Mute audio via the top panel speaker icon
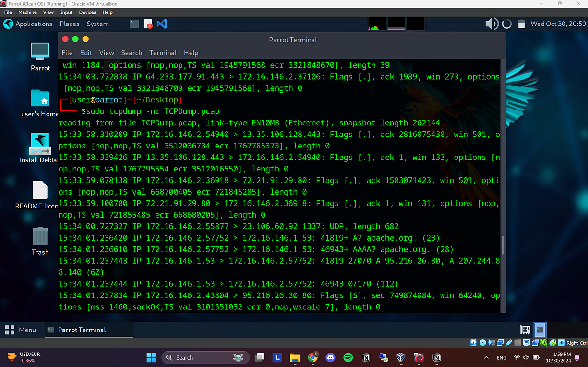 click(x=491, y=24)
